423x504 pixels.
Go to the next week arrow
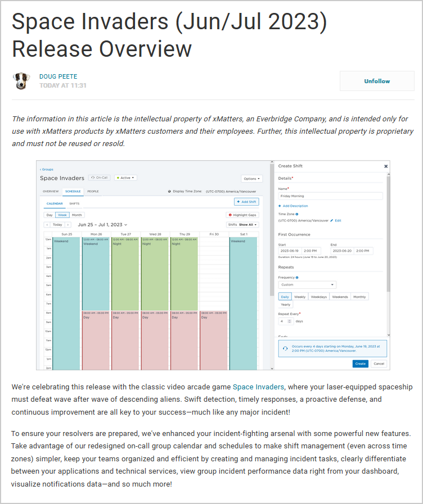(68, 225)
